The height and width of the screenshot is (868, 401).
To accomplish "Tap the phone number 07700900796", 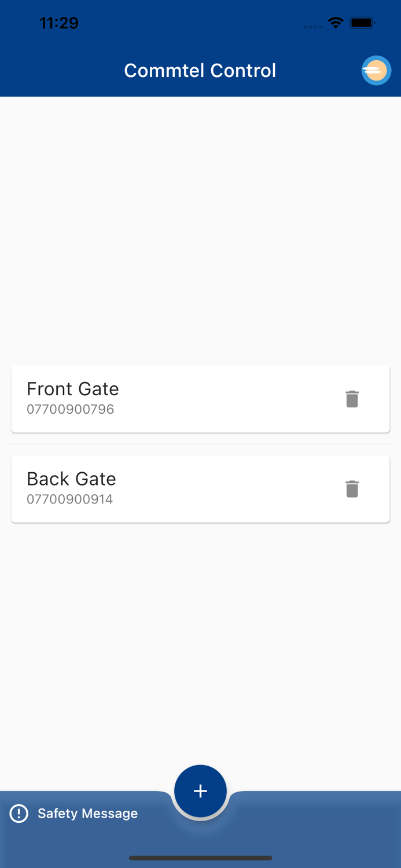I will (x=71, y=409).
